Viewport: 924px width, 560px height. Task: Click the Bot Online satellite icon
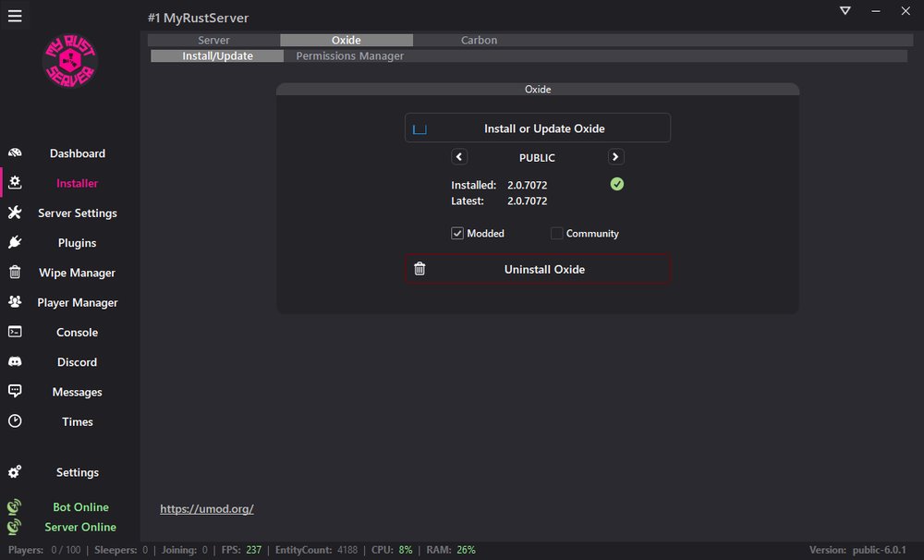click(14, 506)
